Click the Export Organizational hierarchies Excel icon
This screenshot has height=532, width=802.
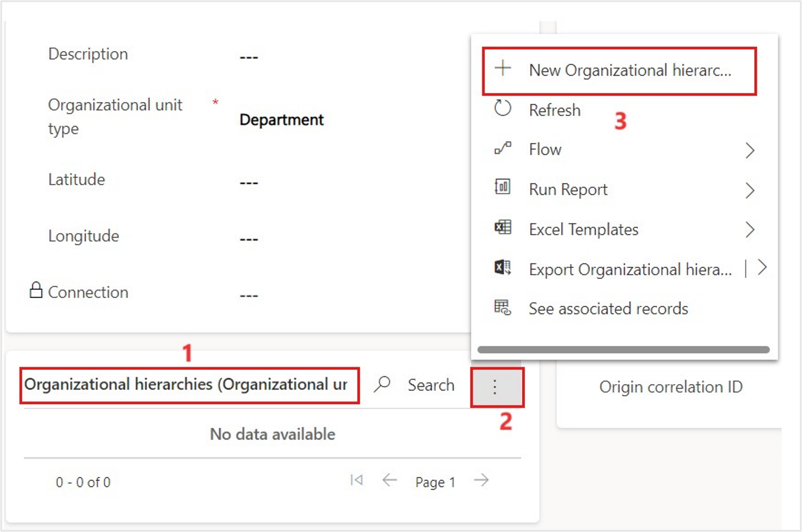click(502, 267)
